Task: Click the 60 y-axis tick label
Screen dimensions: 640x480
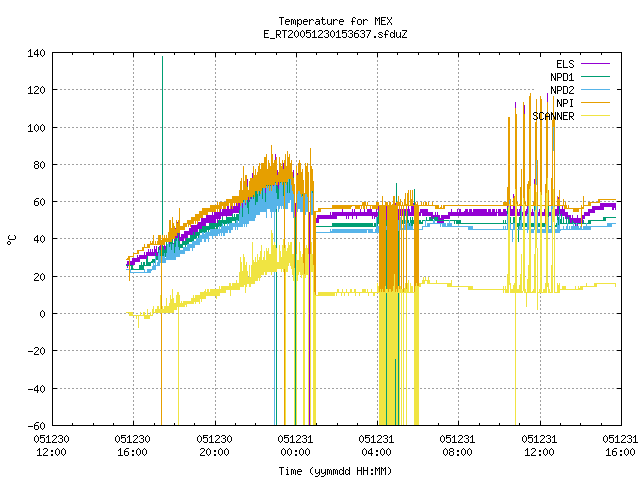Action: (39, 202)
